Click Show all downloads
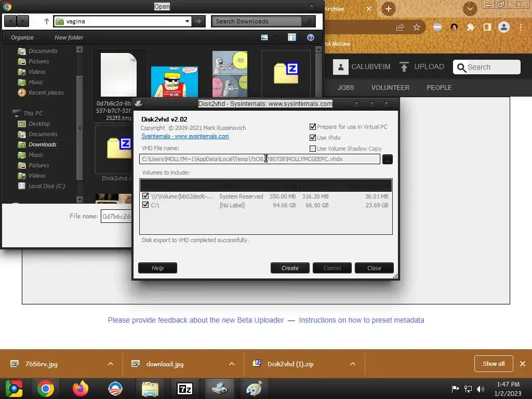The height and width of the screenshot is (399, 532). tap(494, 364)
